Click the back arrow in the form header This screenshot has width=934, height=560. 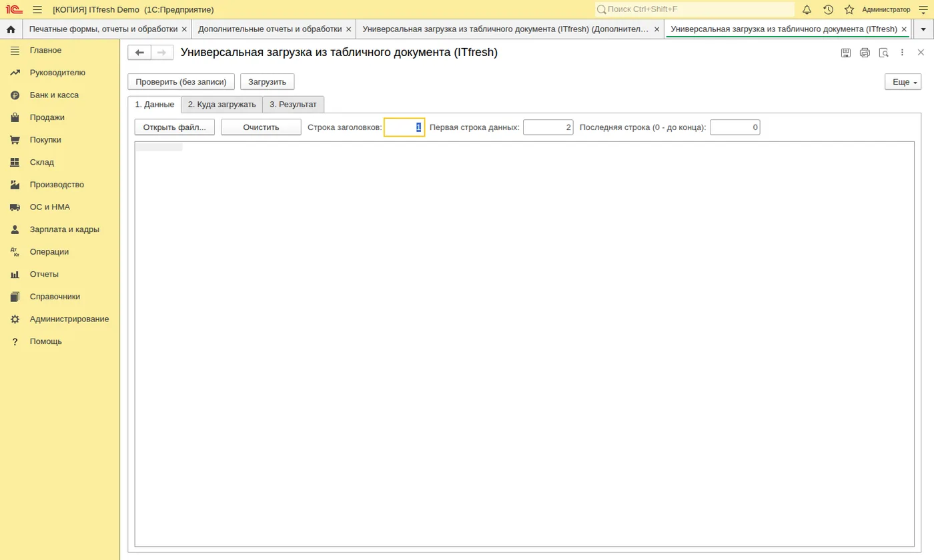[x=139, y=53]
